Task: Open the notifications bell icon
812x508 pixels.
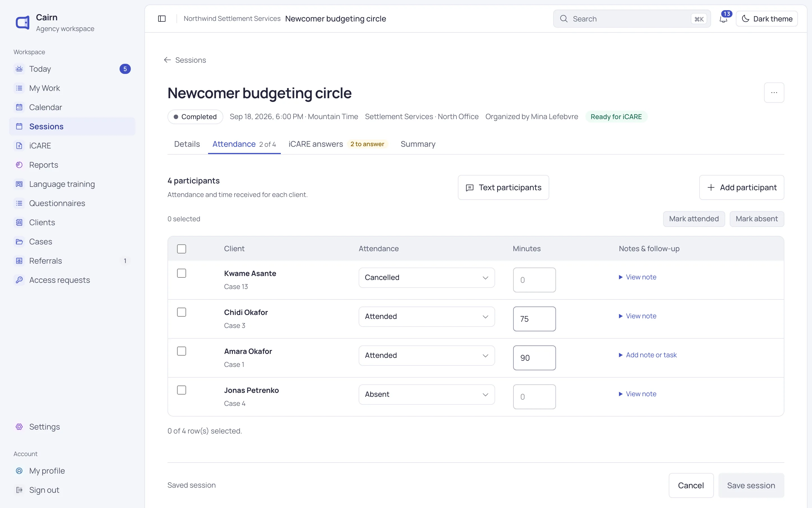Action: pyautogui.click(x=723, y=19)
